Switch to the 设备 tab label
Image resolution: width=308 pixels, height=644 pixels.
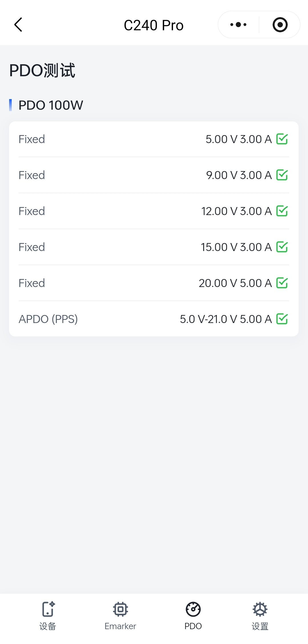(48, 626)
